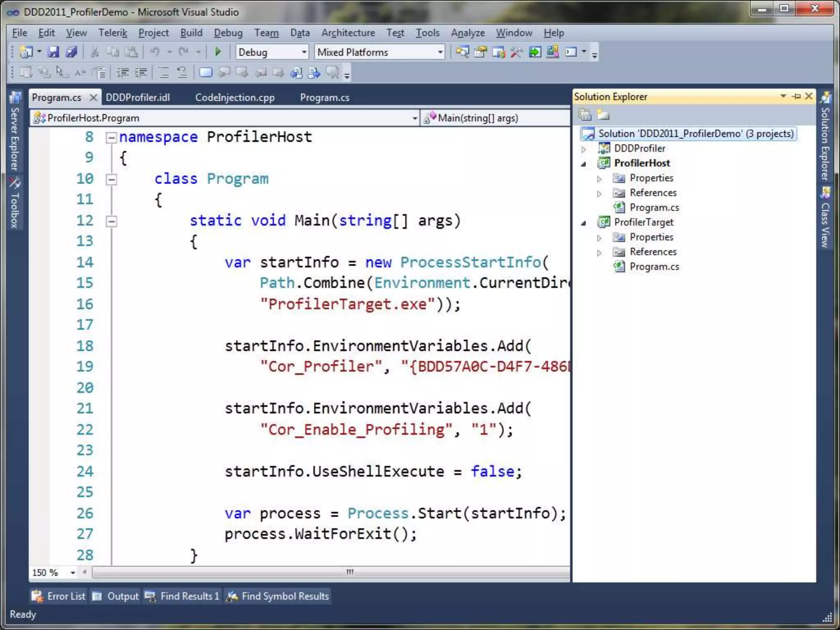Viewport: 840px width, 630px height.
Task: Select the DDDProfiler project
Action: pos(639,148)
